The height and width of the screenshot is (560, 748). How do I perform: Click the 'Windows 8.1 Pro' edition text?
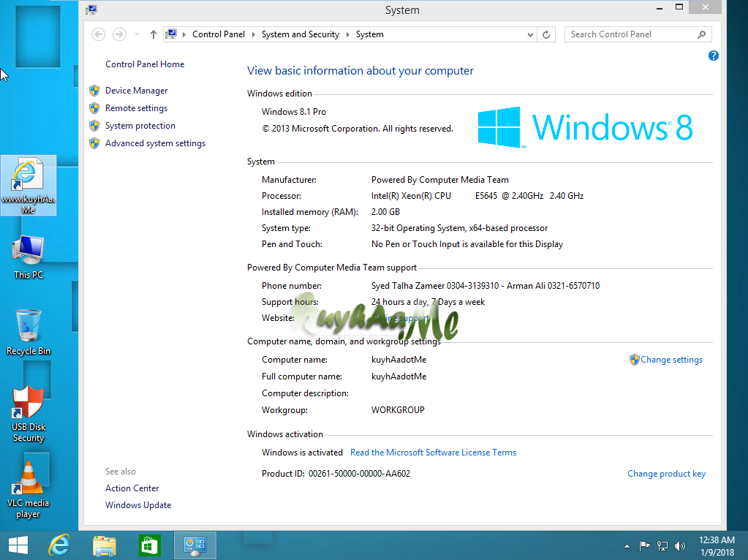tap(294, 112)
